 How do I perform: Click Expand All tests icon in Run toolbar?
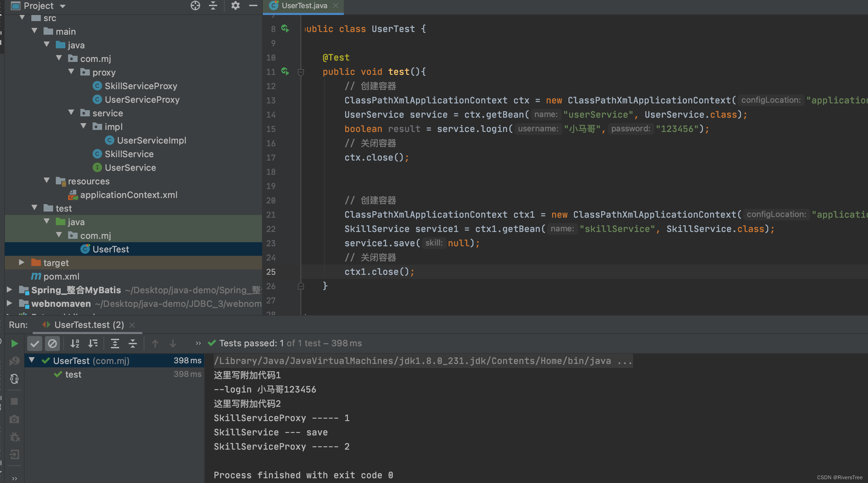(115, 344)
